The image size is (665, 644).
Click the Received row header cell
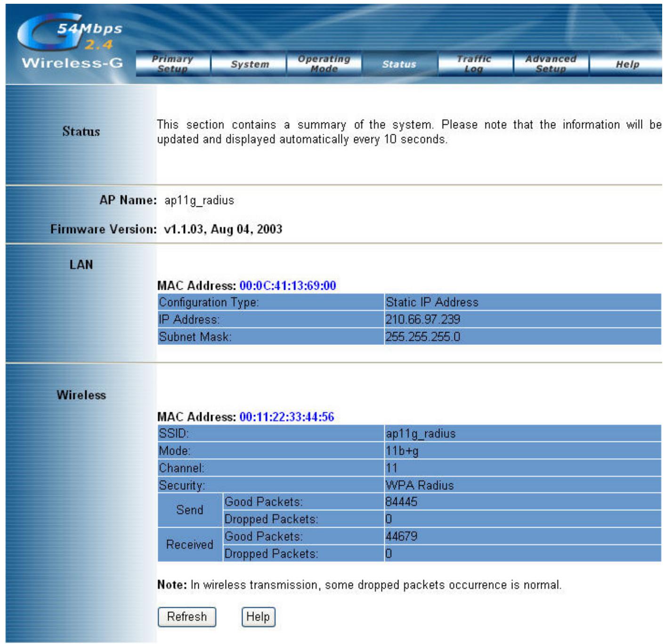[190, 545]
